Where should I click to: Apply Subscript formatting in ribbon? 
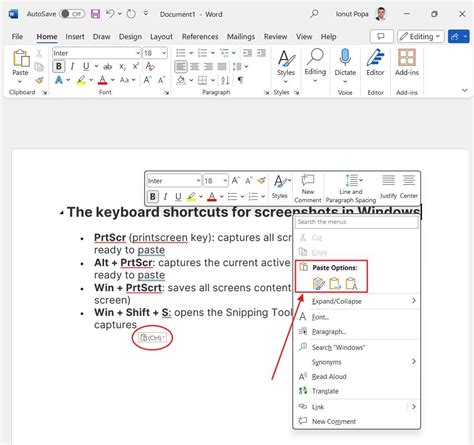122,67
